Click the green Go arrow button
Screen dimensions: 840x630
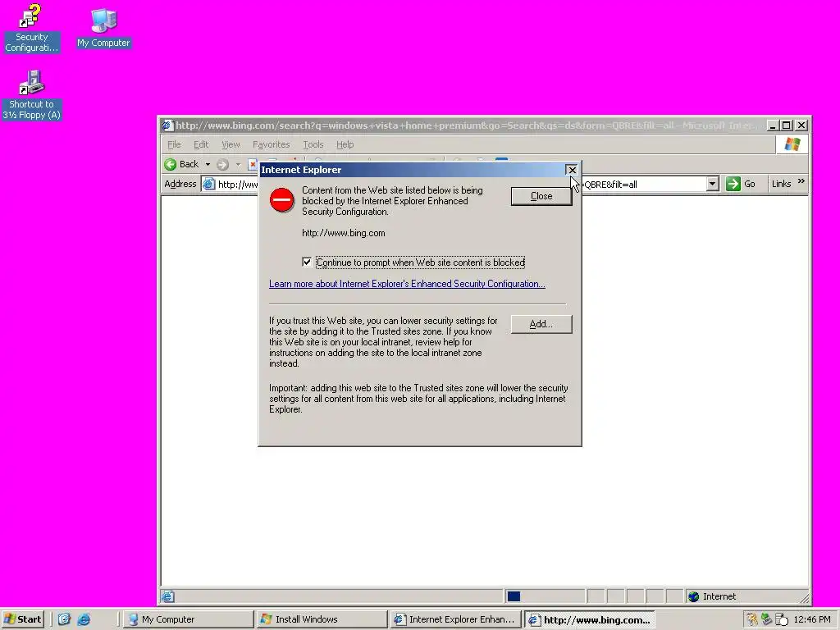click(733, 184)
